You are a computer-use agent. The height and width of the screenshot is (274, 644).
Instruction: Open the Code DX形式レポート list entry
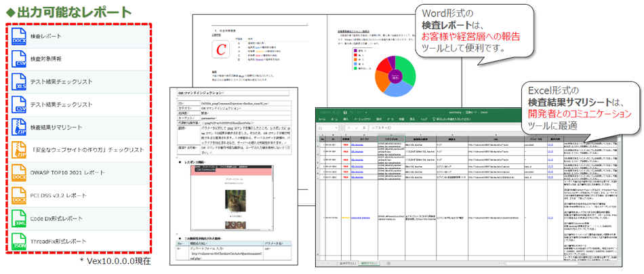tap(56, 219)
